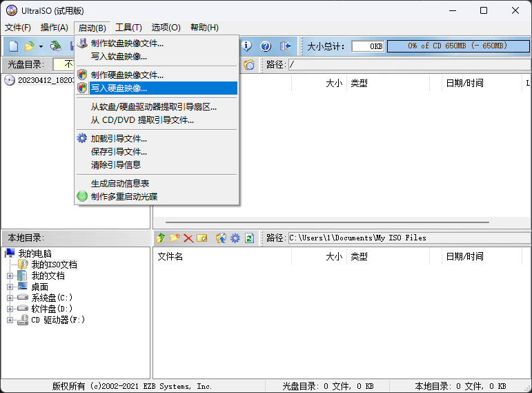Screen dimensions: 532x393
Task: Click the upper 大小 column header
Action: 319,83
